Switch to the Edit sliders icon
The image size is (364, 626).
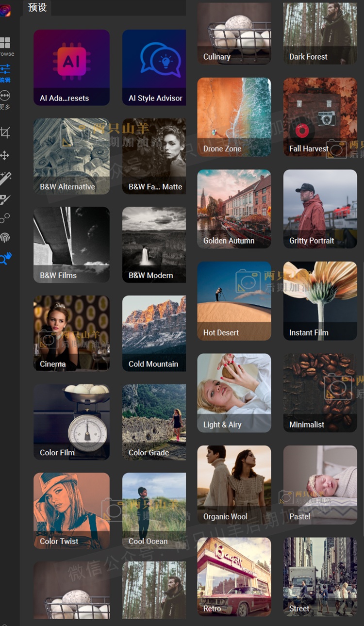coord(5,69)
